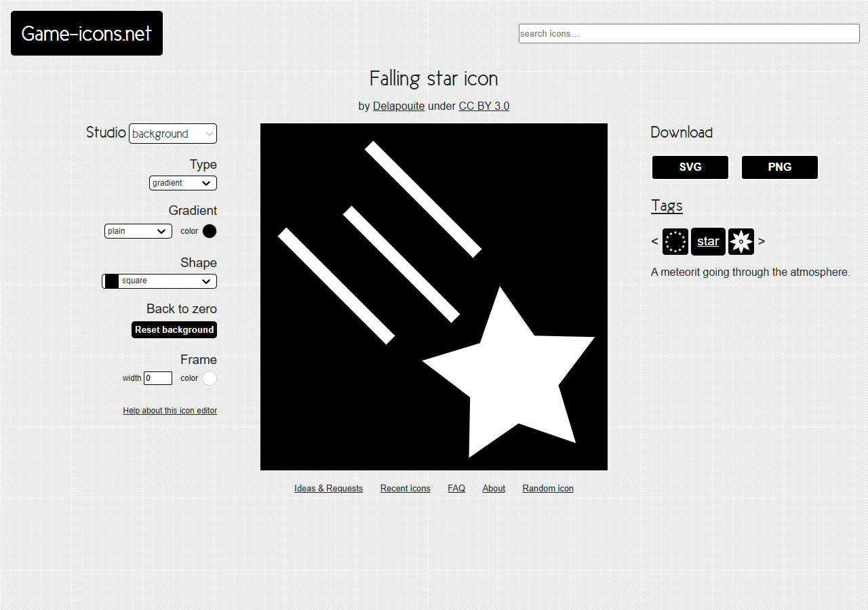Open the Gradient plain dropdown

pos(138,231)
